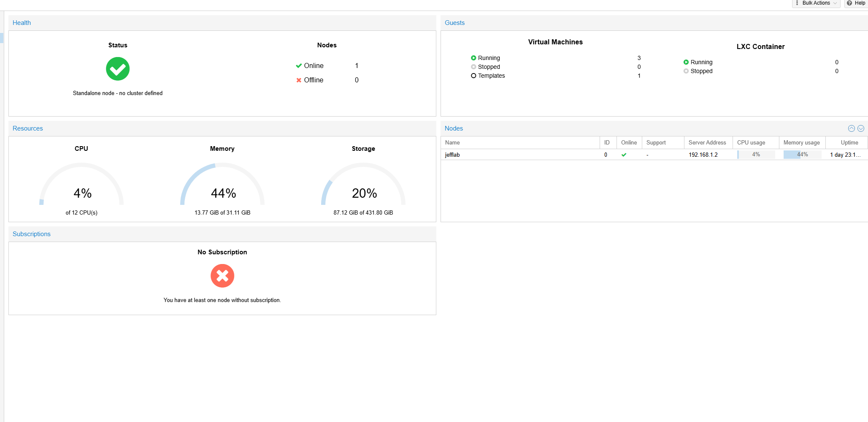Click the Virtual Machines Running icon
868x422 pixels.
point(473,58)
